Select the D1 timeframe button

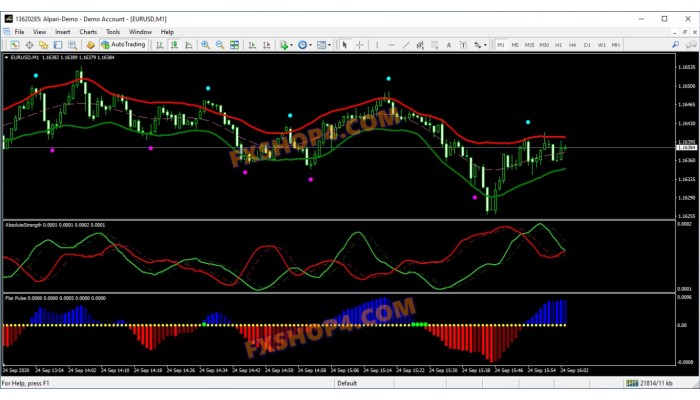tap(587, 44)
